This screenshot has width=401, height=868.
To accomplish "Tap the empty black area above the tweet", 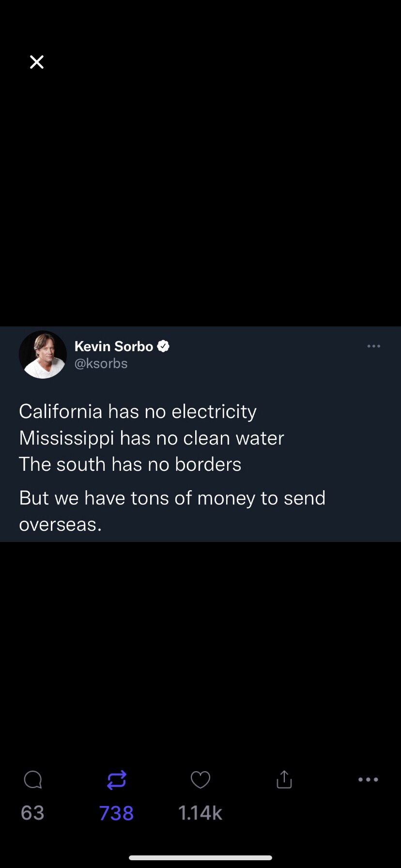I will (200, 194).
